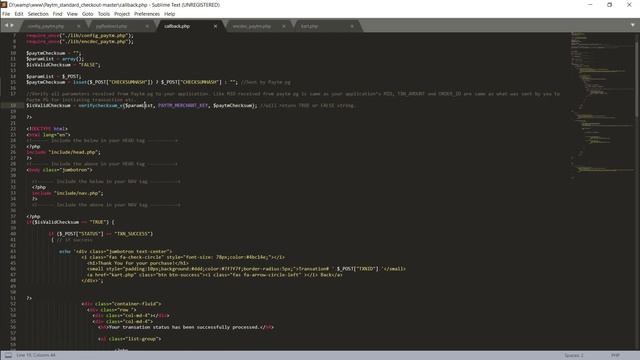Click the "TXN_SUCCESS" condition line
Screen dimensions: 640x360
(x=101, y=234)
